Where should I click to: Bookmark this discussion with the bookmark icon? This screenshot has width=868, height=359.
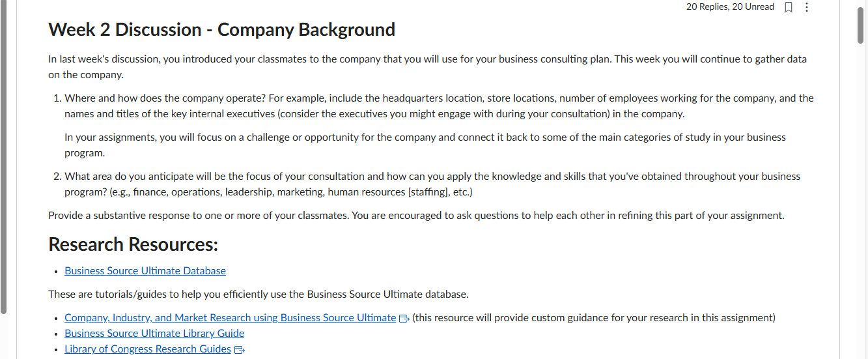coord(789,7)
